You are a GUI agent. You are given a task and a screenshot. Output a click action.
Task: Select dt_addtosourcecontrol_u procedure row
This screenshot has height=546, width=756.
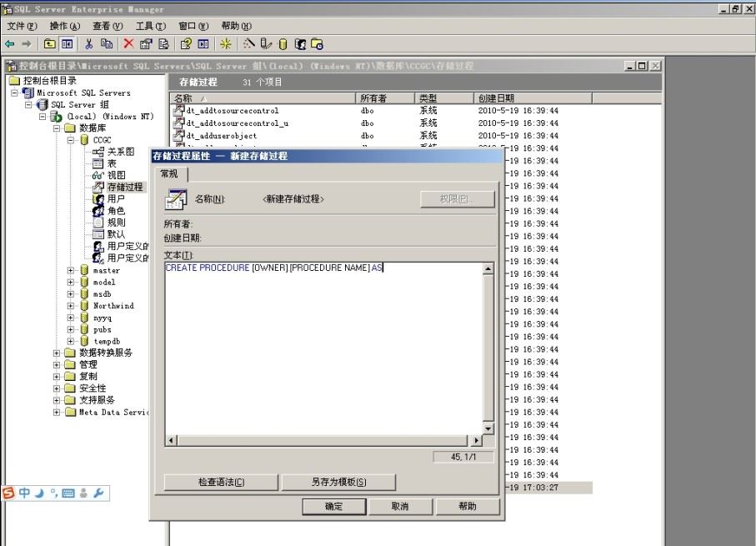pyautogui.click(x=238, y=123)
